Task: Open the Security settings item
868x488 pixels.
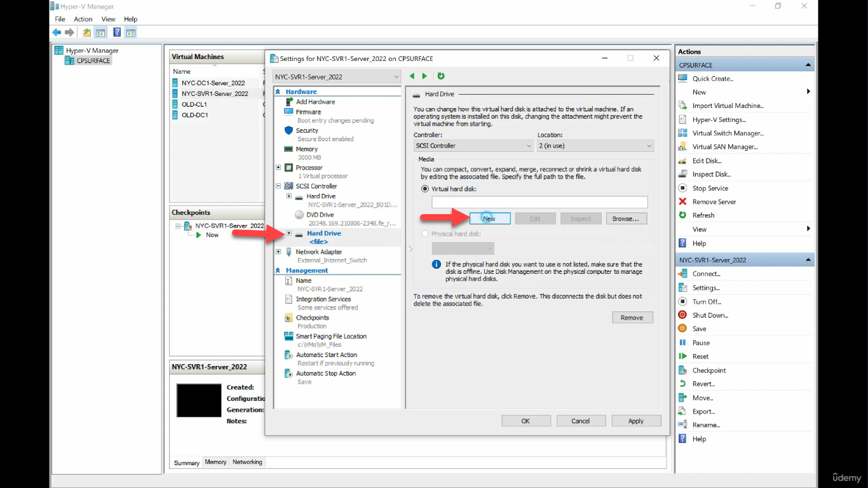Action: pos(307,130)
